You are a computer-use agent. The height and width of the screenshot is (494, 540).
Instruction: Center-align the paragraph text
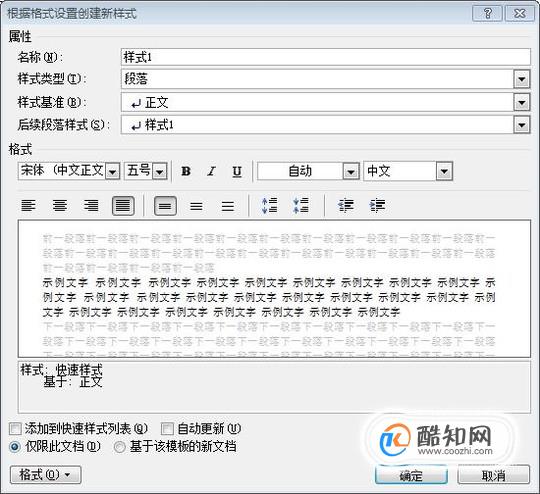(60, 206)
